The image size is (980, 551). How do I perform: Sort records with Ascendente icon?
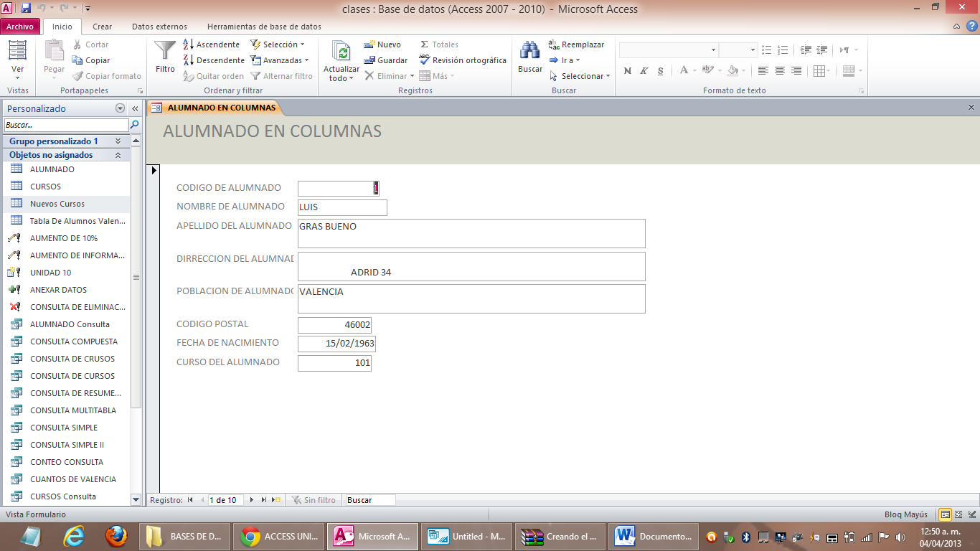[213, 44]
